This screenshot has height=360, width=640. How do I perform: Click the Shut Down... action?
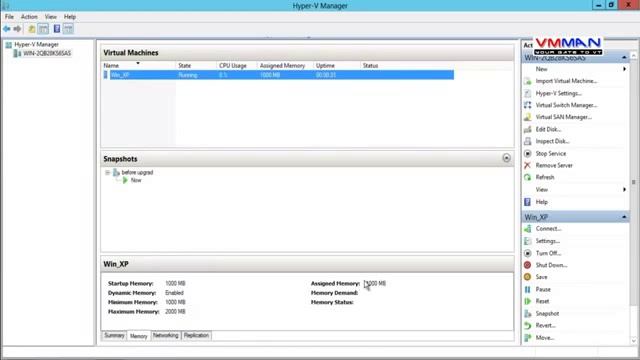tap(551, 265)
